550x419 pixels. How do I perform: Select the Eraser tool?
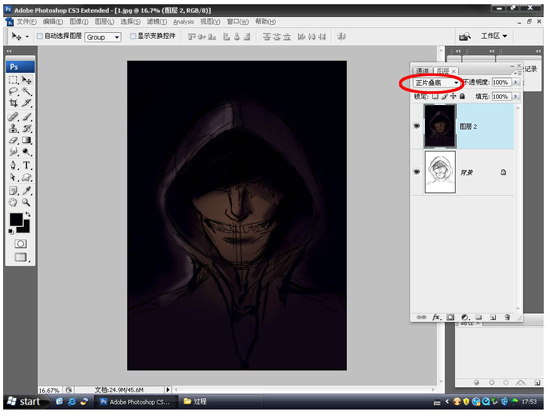click(13, 140)
